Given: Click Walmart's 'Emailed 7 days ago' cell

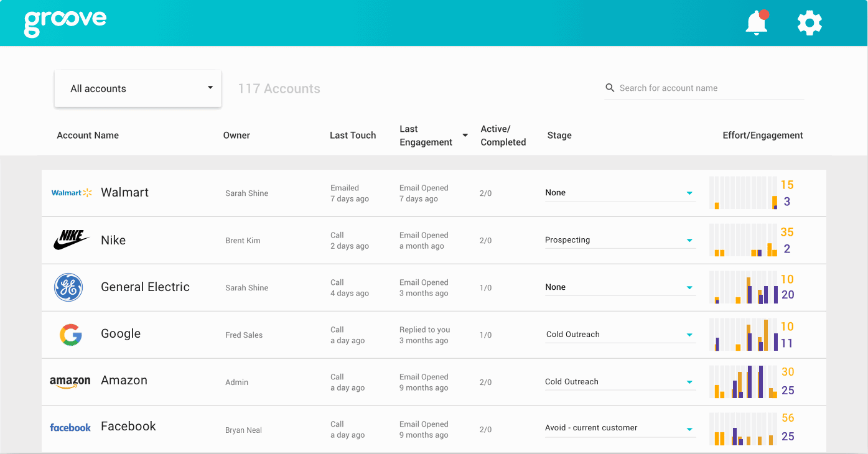Looking at the screenshot, I should coord(350,193).
